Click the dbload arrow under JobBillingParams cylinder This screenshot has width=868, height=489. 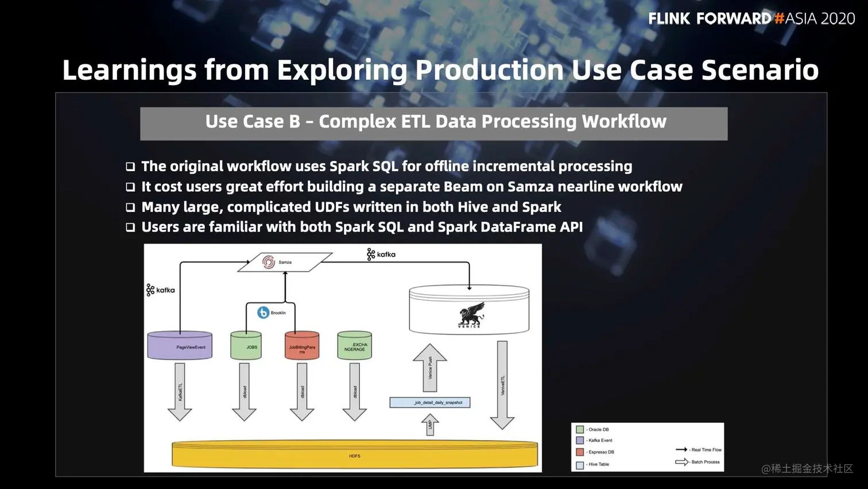click(x=302, y=392)
